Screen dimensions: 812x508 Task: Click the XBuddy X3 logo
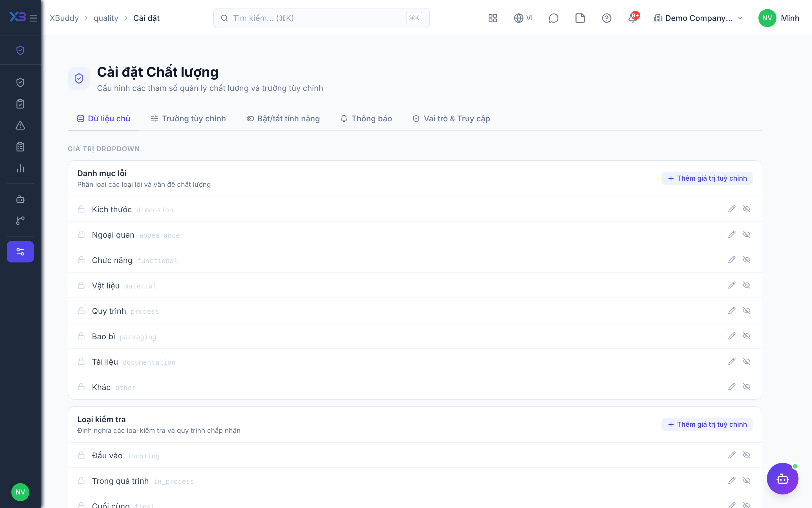(x=17, y=17)
